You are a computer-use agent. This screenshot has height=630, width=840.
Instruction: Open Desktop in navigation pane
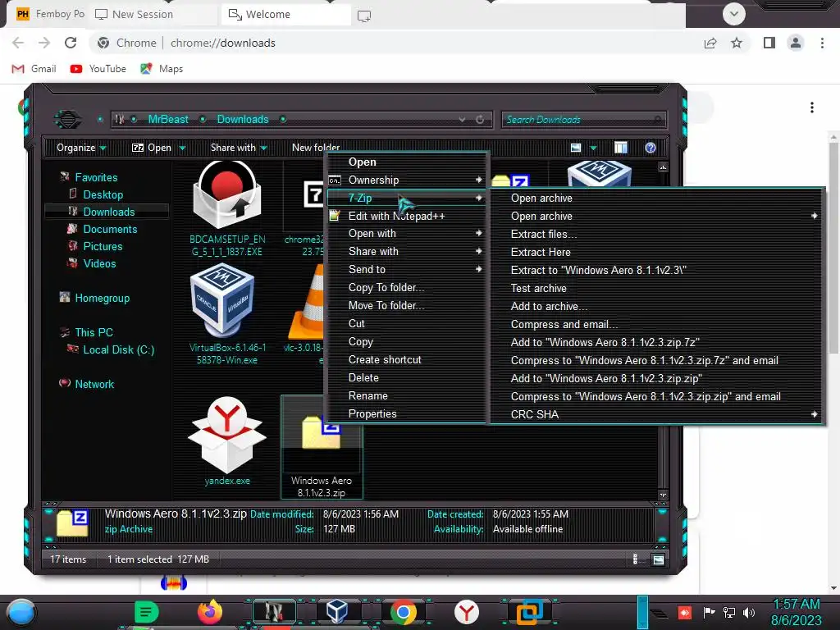click(x=103, y=194)
